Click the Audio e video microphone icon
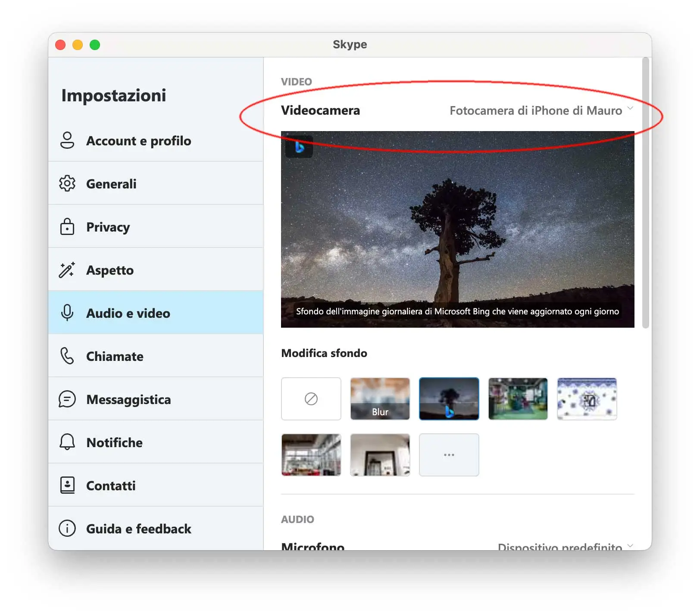The width and height of the screenshot is (700, 614). coord(68,313)
